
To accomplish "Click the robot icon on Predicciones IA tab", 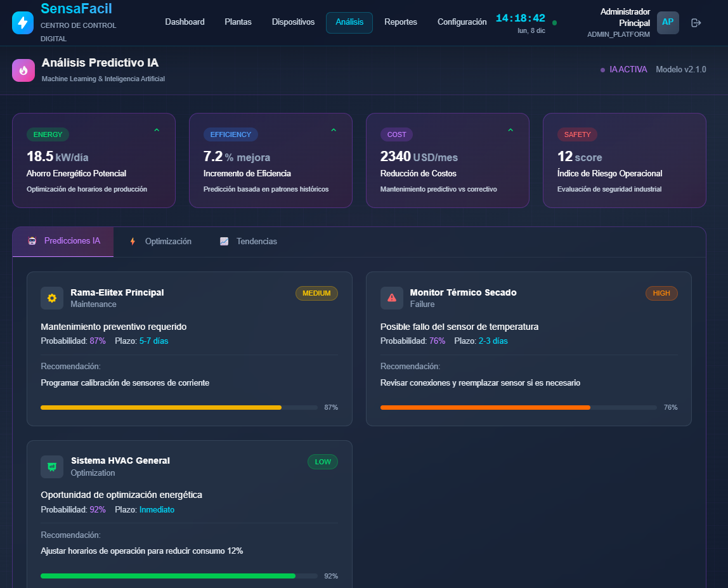I will click(32, 241).
